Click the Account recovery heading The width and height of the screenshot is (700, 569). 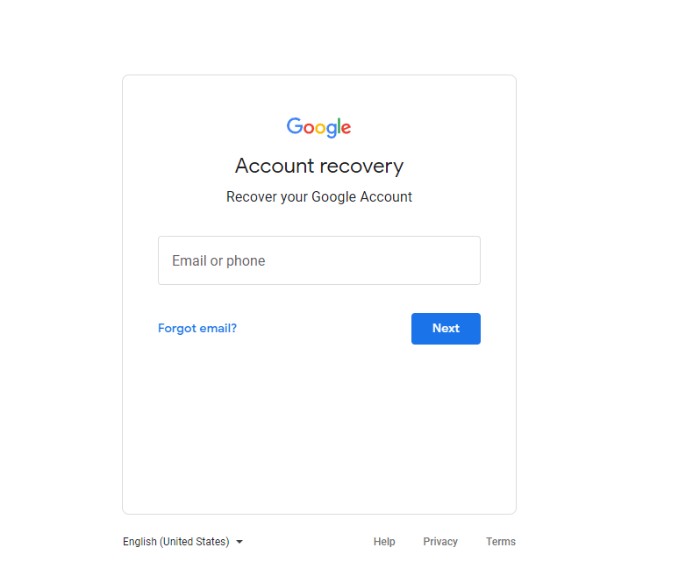tap(319, 166)
